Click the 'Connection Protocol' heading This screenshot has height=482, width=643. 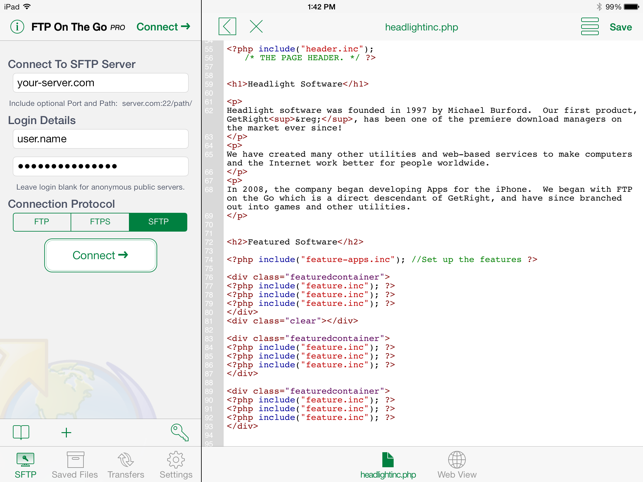click(x=62, y=204)
